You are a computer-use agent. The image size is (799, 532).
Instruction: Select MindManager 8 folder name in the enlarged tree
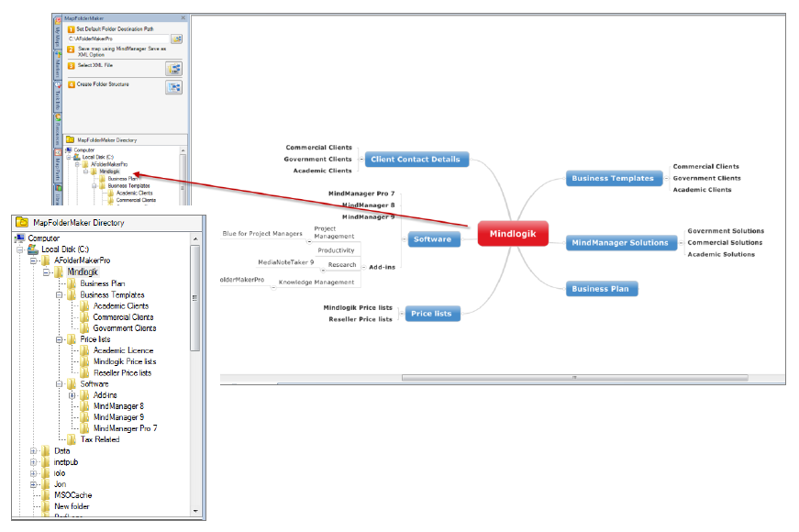118,406
